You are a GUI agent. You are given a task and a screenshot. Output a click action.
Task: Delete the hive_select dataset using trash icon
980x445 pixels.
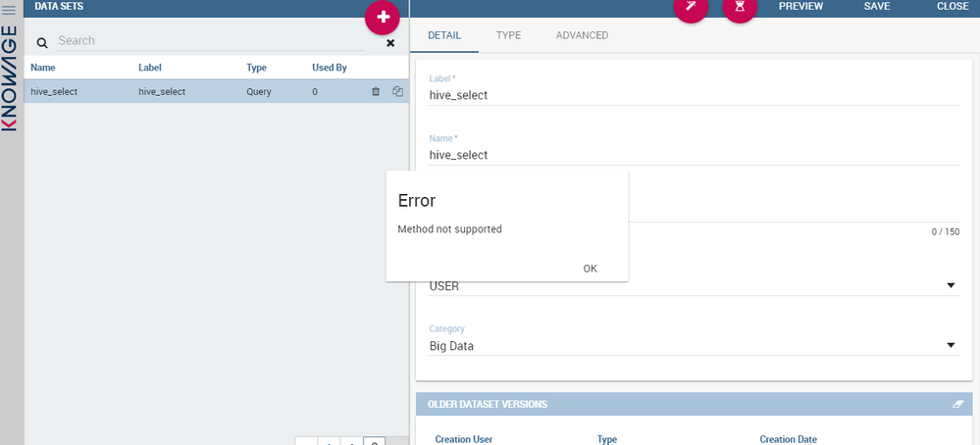click(376, 91)
